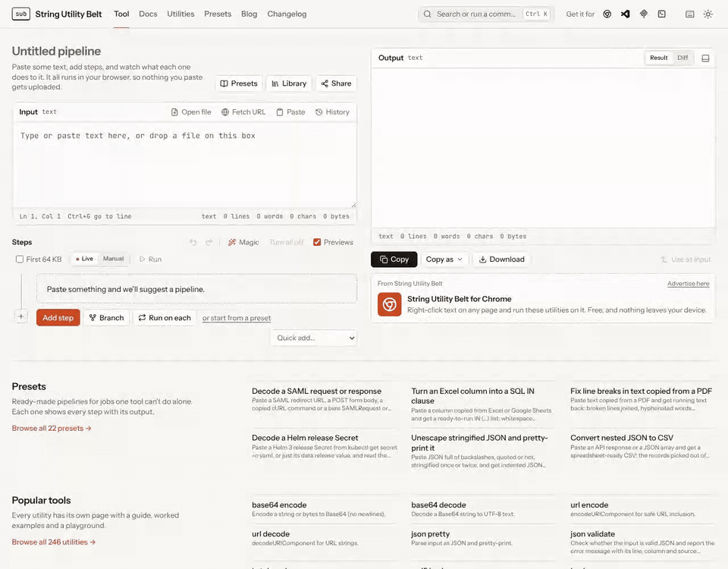
Task: Focus the Search or run a command box
Action: (485, 14)
